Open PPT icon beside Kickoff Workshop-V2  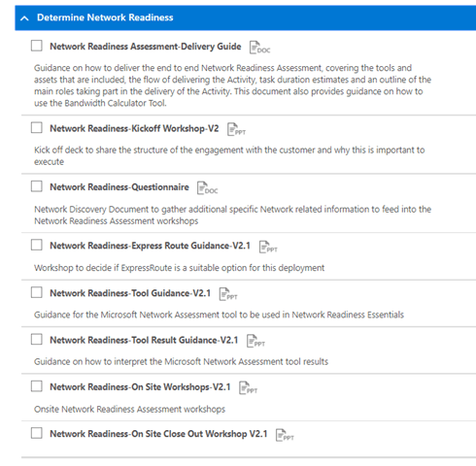(236, 129)
